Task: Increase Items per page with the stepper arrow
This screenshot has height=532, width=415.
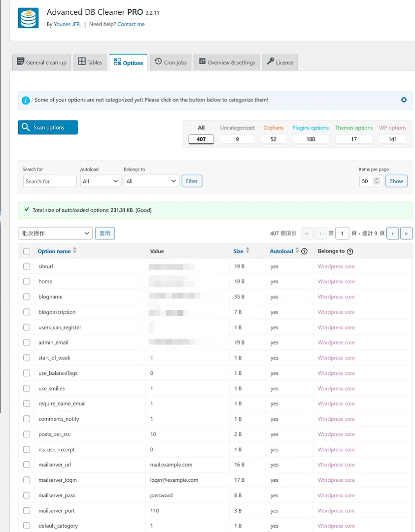Action: pyautogui.click(x=377, y=179)
